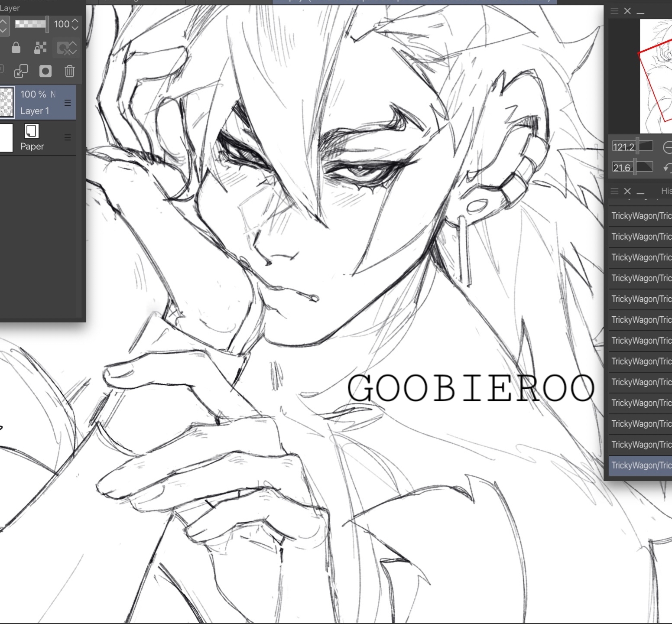The height and width of the screenshot is (624, 672).
Task: Click the Layer 1 grip handle icon
Action: point(68,103)
